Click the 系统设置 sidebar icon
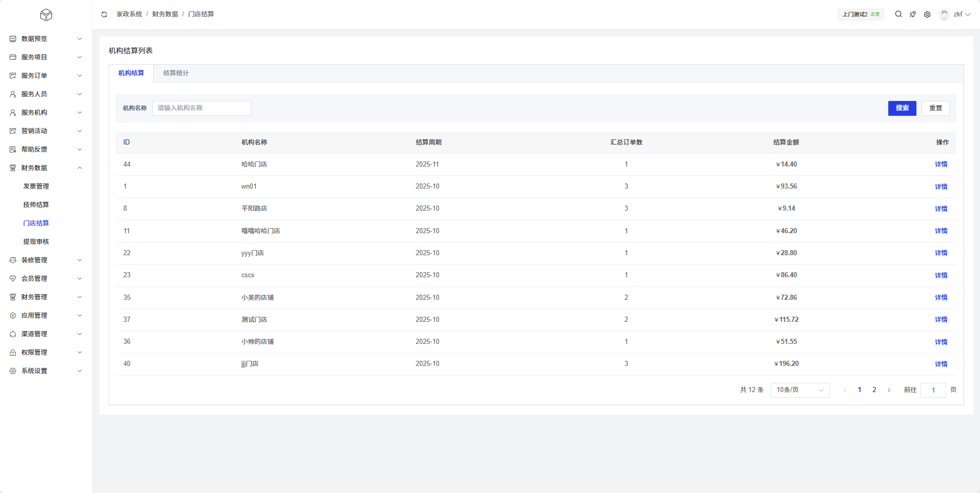980x493 pixels. coord(13,371)
